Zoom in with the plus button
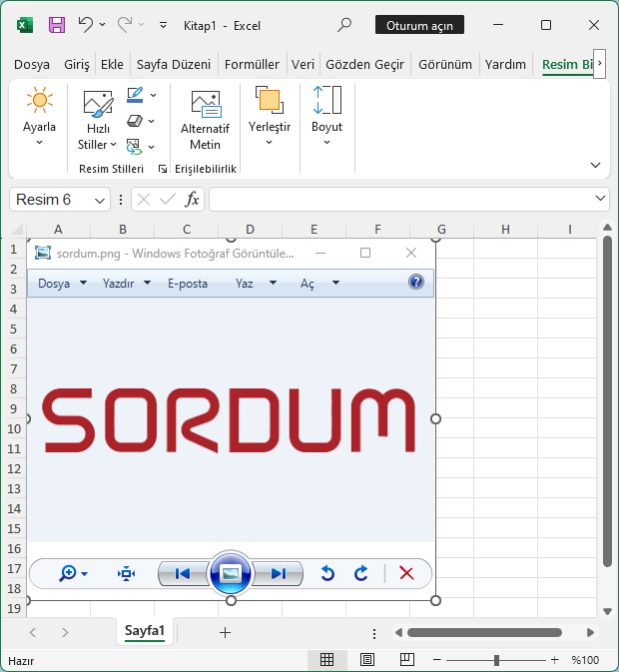Screen dimensions: 619x672 point(555,660)
